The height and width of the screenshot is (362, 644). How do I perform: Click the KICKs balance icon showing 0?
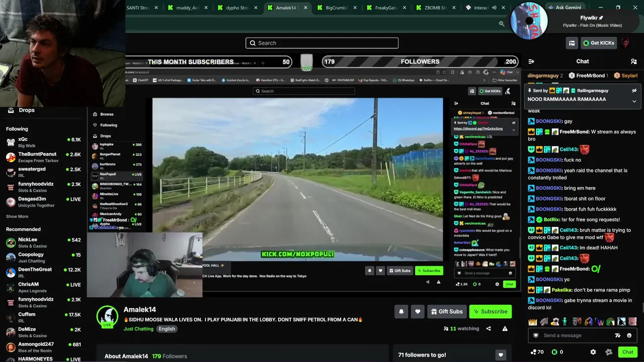(554, 352)
